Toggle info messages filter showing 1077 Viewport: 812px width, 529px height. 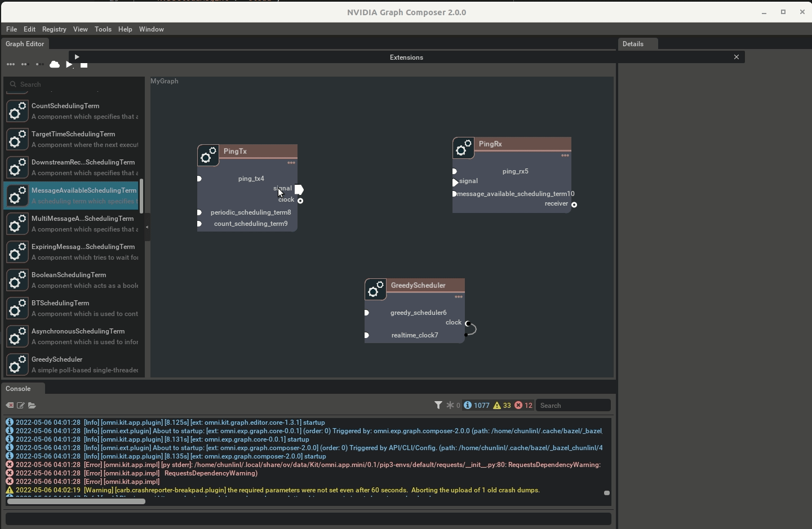click(477, 406)
